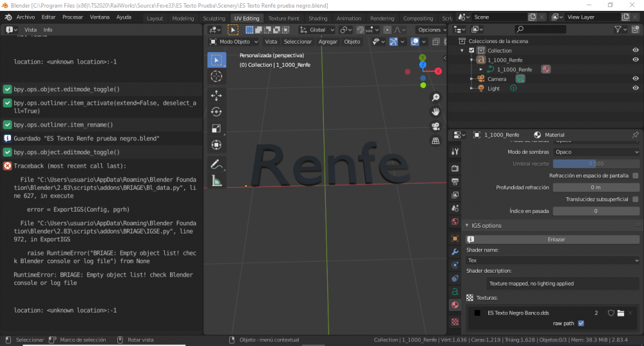Open the Global transform orientation dropdown
The height and width of the screenshot is (346, 644).
317,30
